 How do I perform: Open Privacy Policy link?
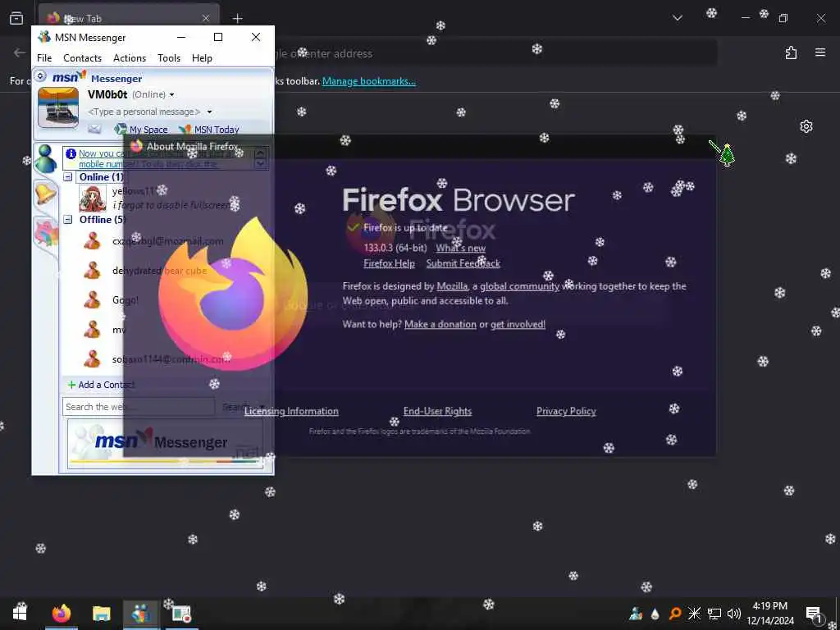click(x=566, y=411)
